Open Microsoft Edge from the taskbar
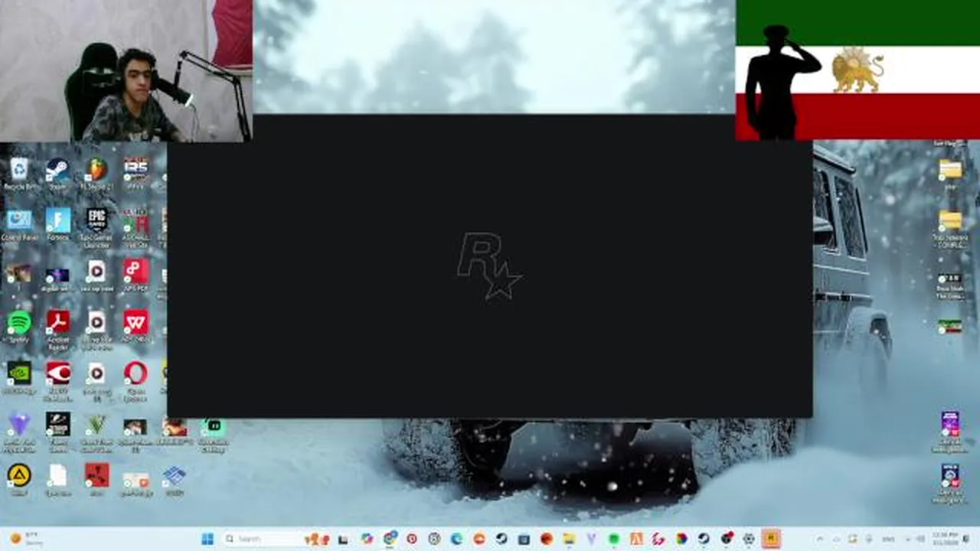The image size is (980, 551). click(x=457, y=539)
